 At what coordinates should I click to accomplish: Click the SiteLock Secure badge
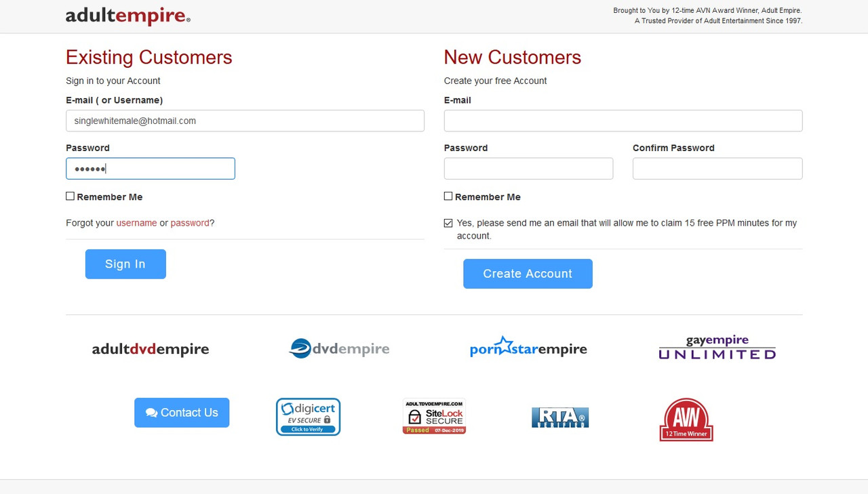434,416
